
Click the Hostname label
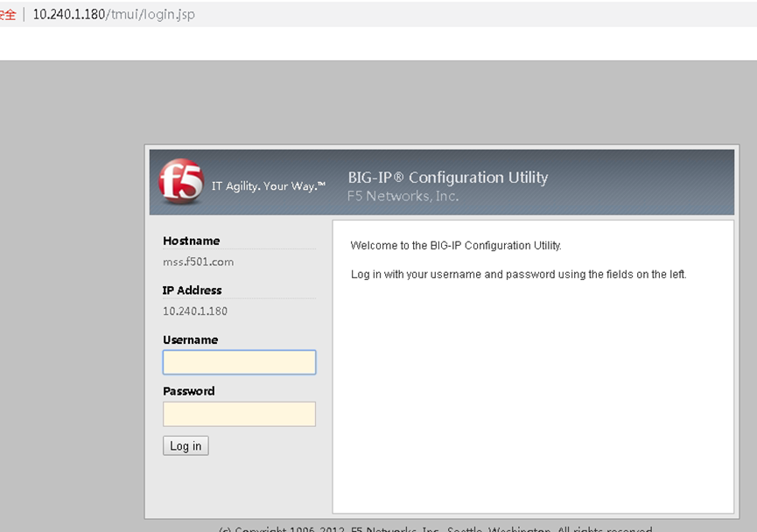tap(191, 241)
